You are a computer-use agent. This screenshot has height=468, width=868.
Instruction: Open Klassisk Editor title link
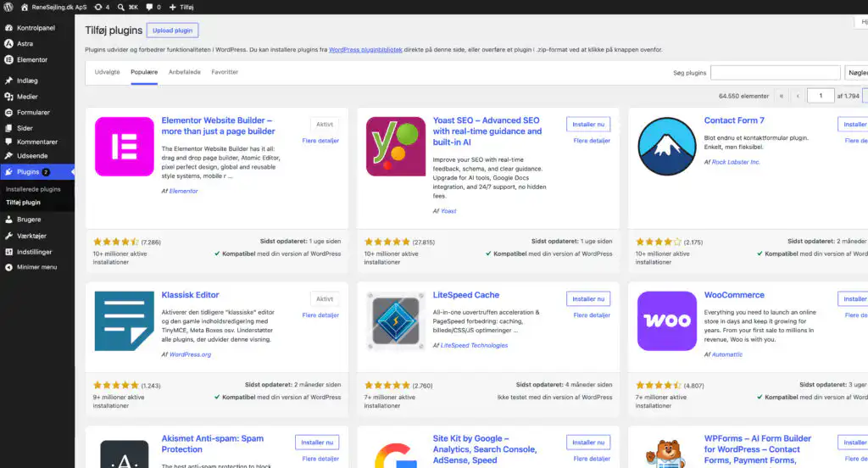190,295
